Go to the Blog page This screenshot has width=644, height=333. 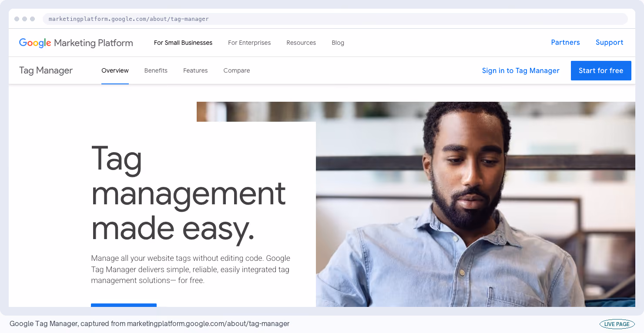[338, 43]
